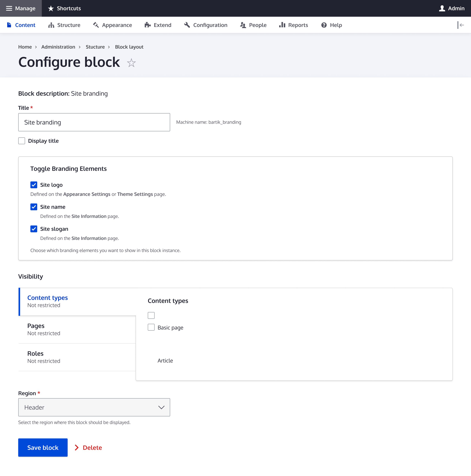Open the Configuration section
The height and width of the screenshot is (476, 471).
pos(205,25)
